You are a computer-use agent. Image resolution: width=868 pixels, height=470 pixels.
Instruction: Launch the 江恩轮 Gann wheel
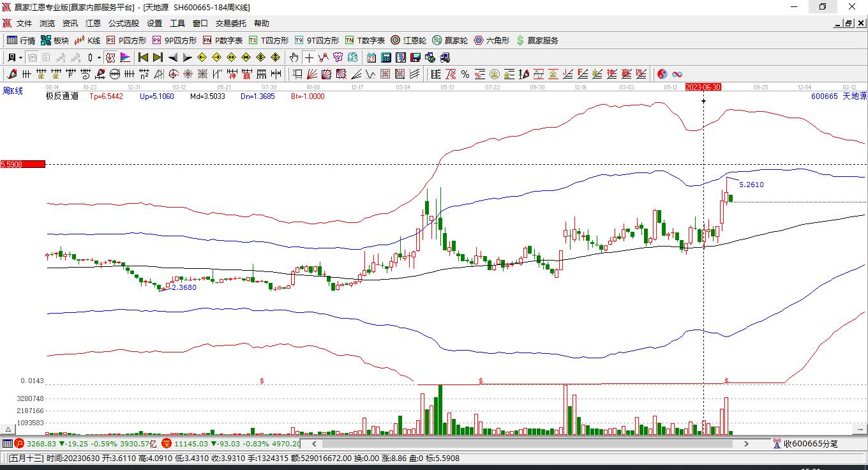coord(408,40)
